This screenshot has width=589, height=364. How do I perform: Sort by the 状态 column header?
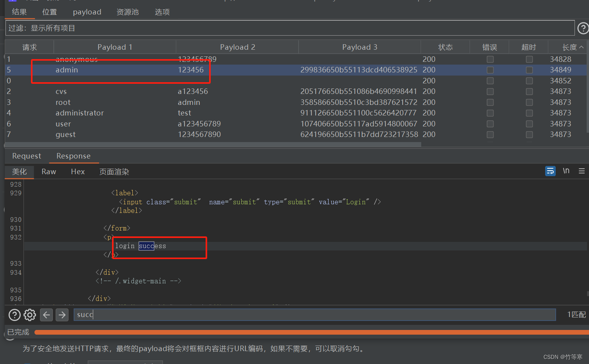[x=445, y=47]
